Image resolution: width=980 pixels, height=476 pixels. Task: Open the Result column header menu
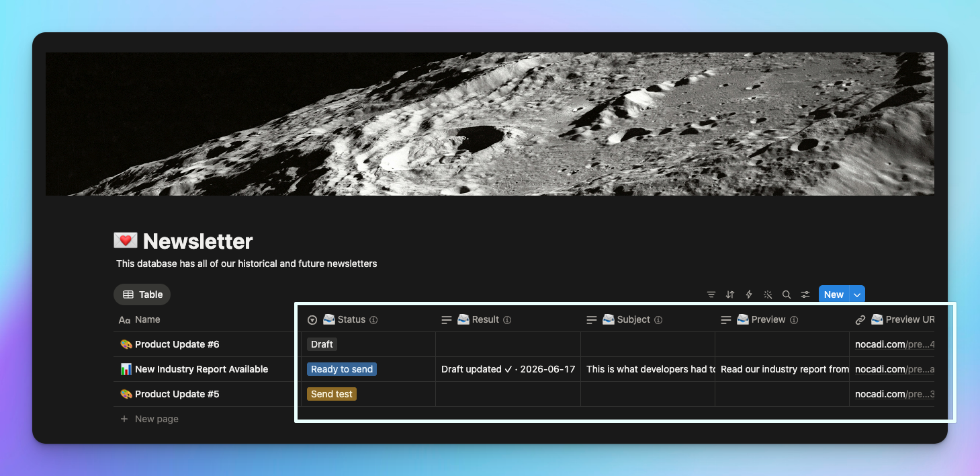508,320
